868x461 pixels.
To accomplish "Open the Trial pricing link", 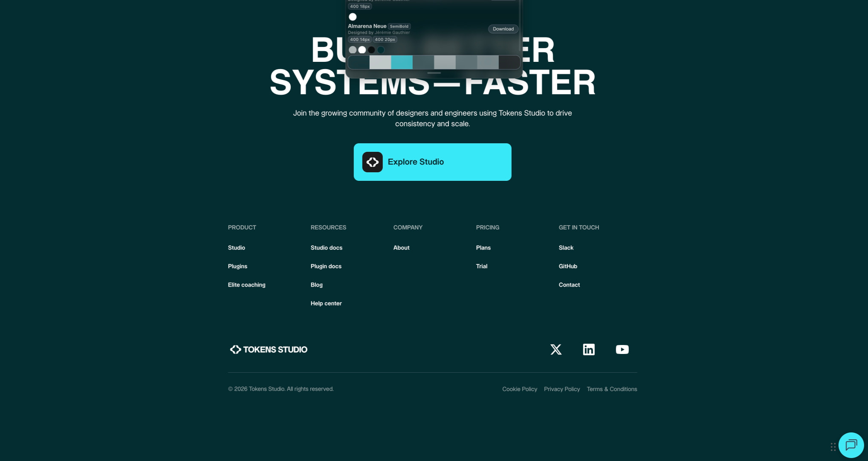I will [482, 266].
